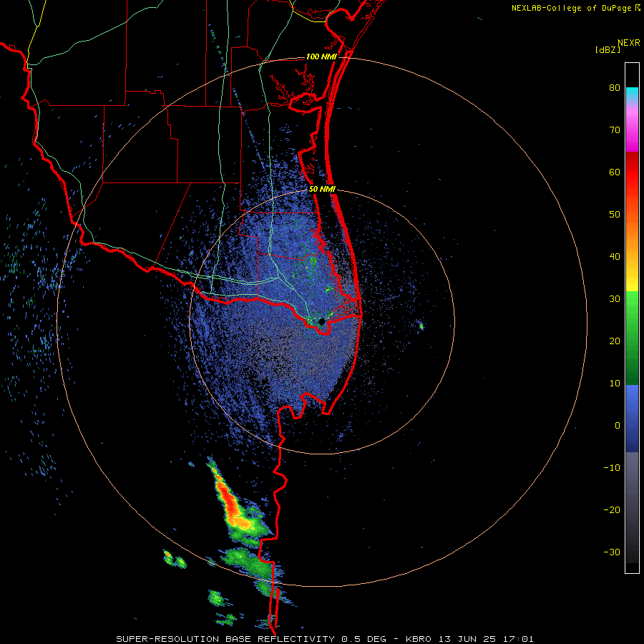Click the -20 value on the dBZ scale
Screen dimensions: 644x644
tap(612, 510)
